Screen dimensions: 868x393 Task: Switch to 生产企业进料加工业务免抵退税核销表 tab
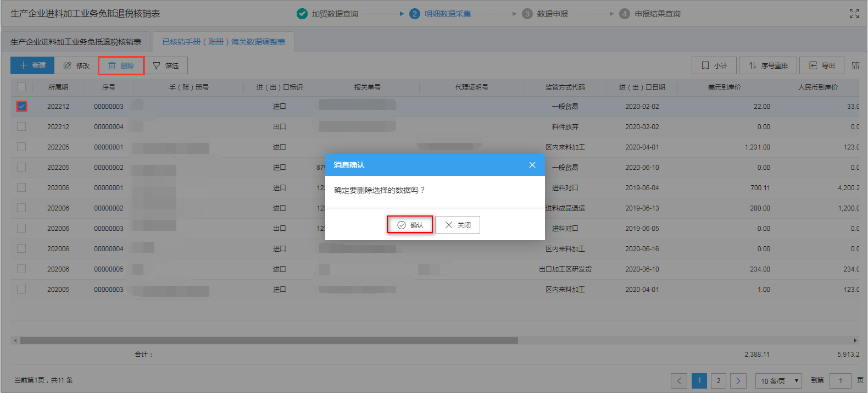[76, 42]
